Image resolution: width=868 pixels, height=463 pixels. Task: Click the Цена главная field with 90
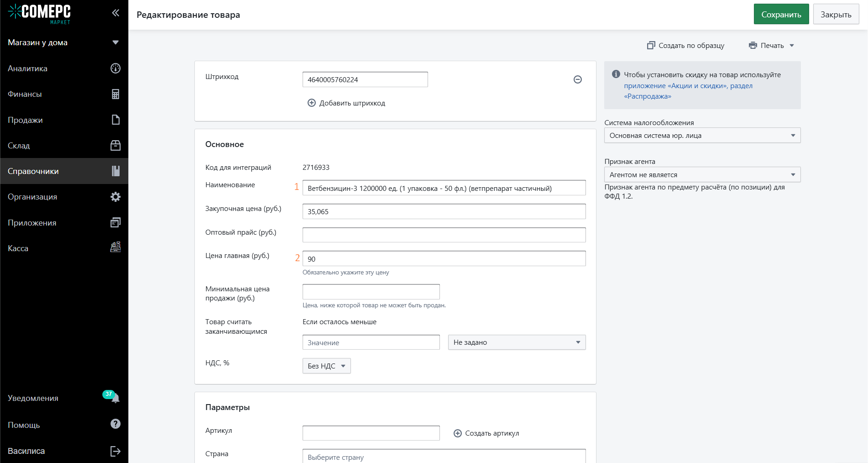click(x=444, y=258)
